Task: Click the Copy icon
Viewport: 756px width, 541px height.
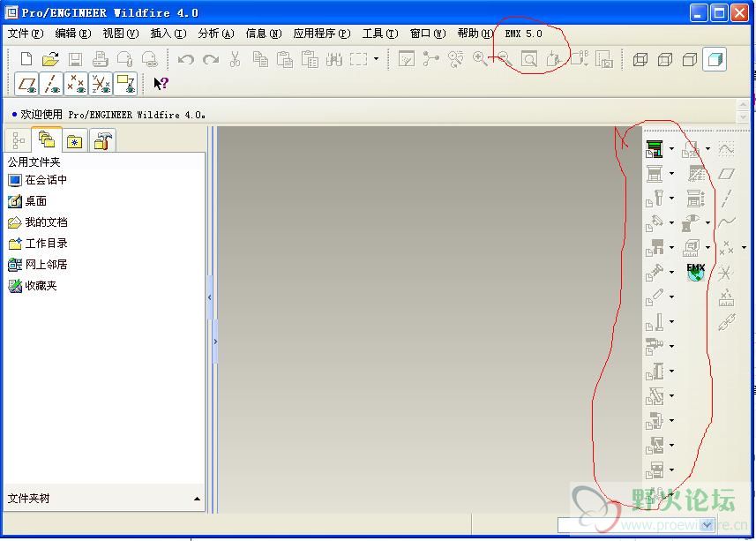Action: tap(260, 59)
